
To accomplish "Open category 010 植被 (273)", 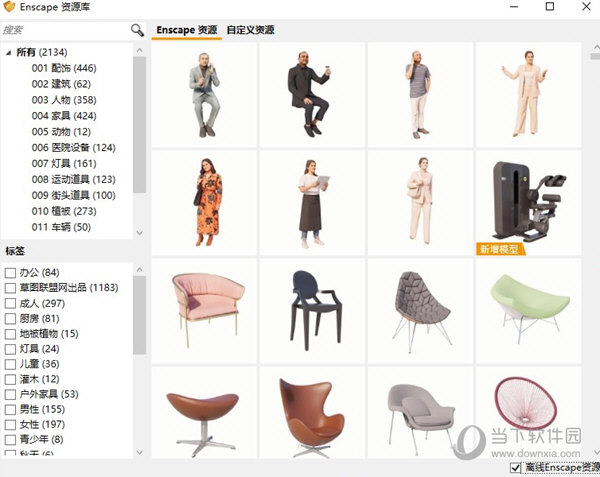I will pos(64,211).
